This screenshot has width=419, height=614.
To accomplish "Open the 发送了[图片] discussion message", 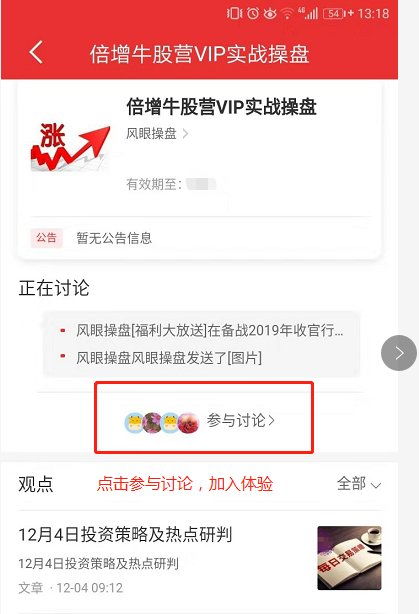I will 169,358.
